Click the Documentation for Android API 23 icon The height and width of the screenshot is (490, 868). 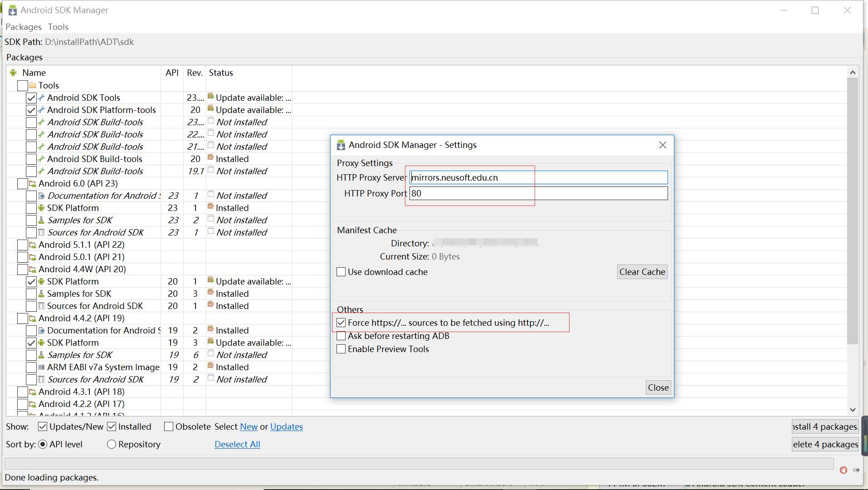pos(41,196)
